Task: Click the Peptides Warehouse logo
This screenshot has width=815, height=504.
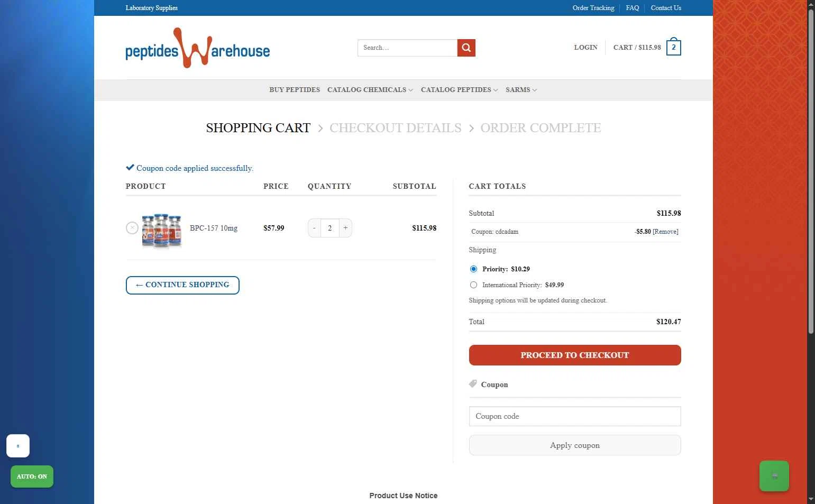Action: tap(198, 48)
